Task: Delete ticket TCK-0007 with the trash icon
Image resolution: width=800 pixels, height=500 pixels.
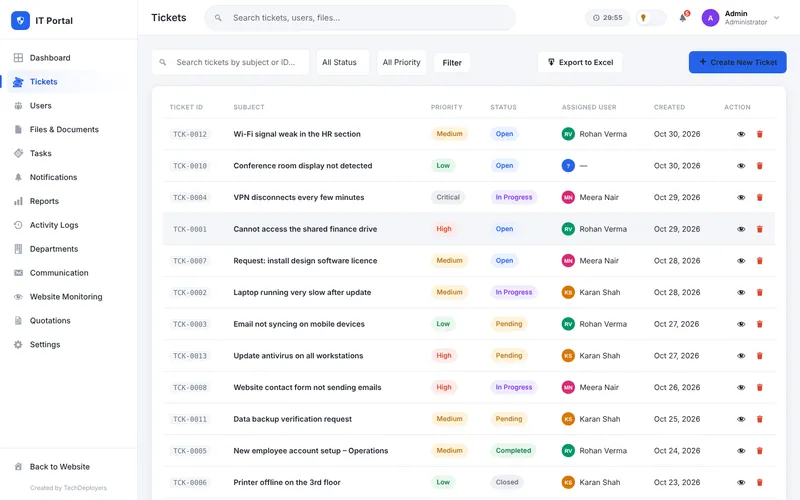Action: (759, 261)
